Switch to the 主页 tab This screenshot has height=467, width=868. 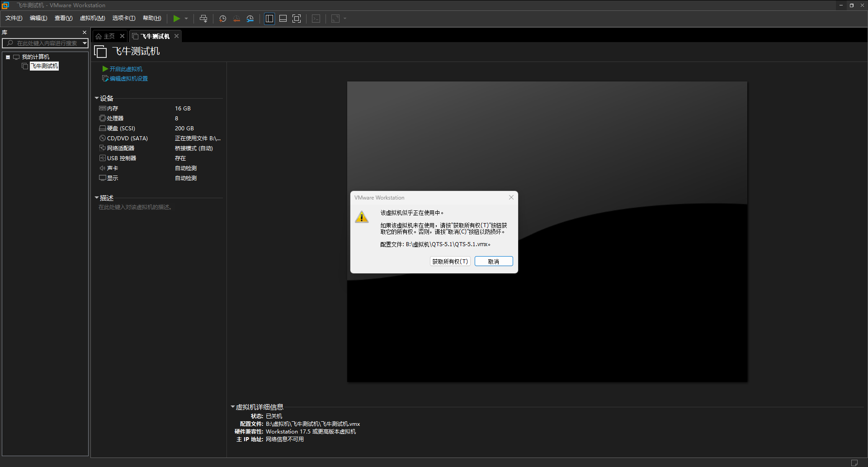pyautogui.click(x=105, y=36)
